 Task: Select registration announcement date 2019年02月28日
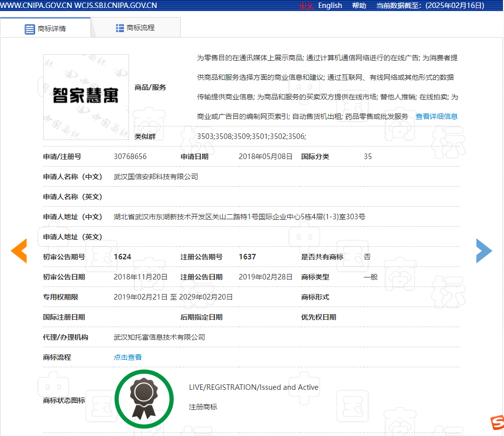[266, 277]
